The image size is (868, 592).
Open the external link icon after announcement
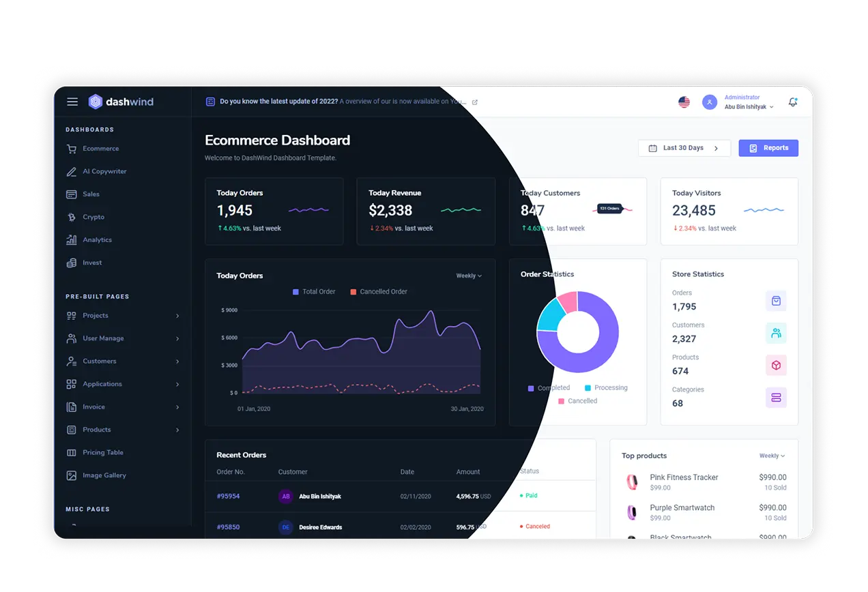tap(475, 102)
